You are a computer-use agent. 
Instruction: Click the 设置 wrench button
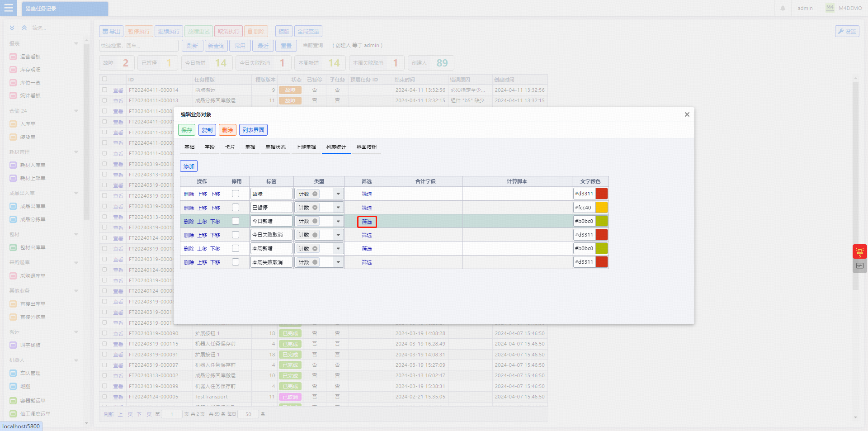[x=847, y=31]
